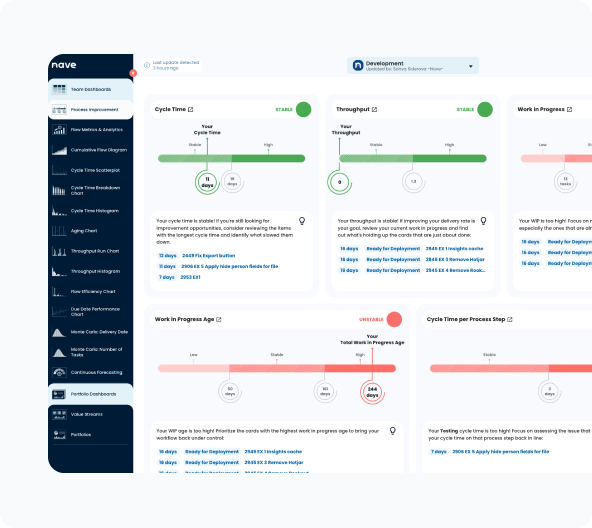The height and width of the screenshot is (528, 592).
Task: Expand Team Dashboards section
Action: click(91, 90)
